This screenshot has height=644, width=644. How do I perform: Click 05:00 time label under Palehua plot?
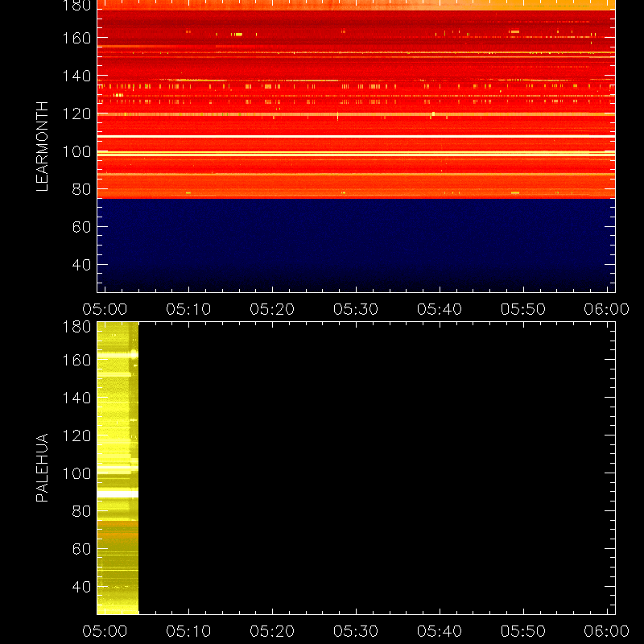click(x=105, y=631)
